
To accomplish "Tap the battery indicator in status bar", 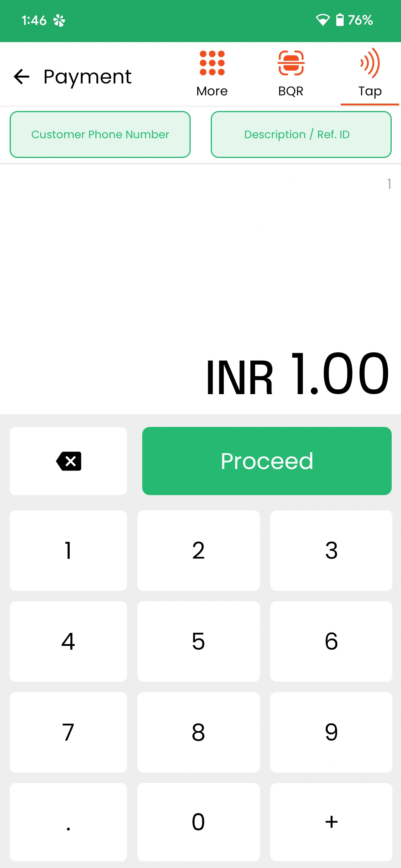I will click(x=340, y=19).
